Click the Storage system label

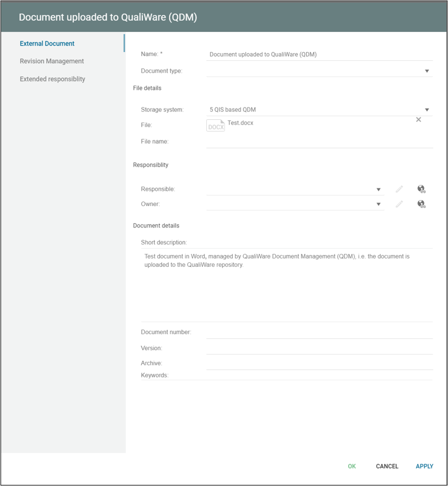coord(162,110)
